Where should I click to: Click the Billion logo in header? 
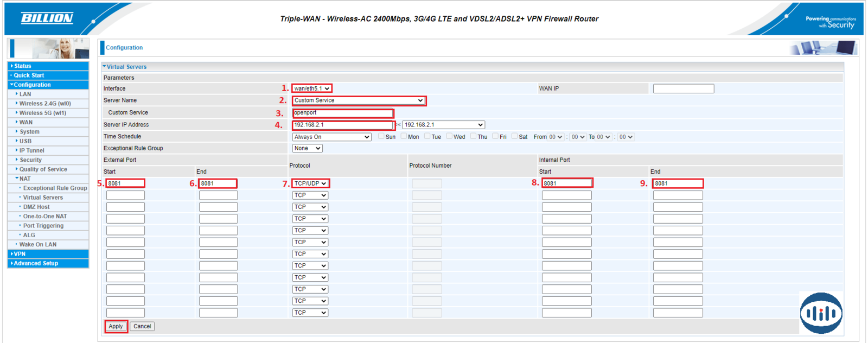point(47,18)
